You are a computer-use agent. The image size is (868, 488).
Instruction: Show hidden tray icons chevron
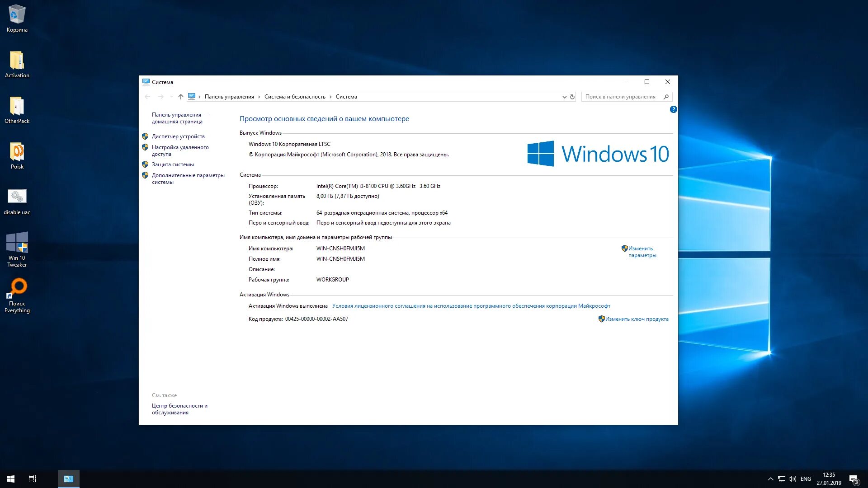click(x=770, y=479)
